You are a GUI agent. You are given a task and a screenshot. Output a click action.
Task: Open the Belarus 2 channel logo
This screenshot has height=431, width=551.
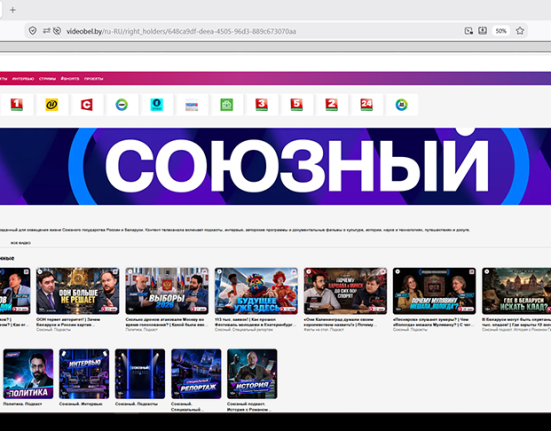tap(331, 105)
